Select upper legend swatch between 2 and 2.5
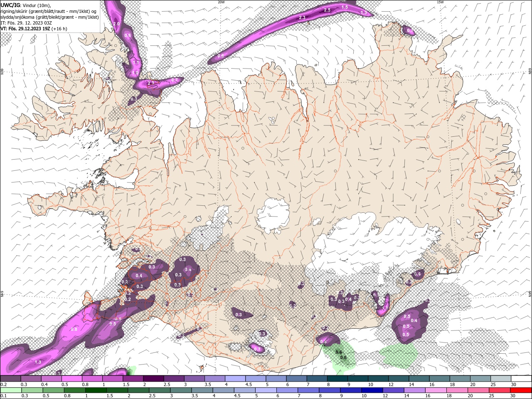 [153, 379]
